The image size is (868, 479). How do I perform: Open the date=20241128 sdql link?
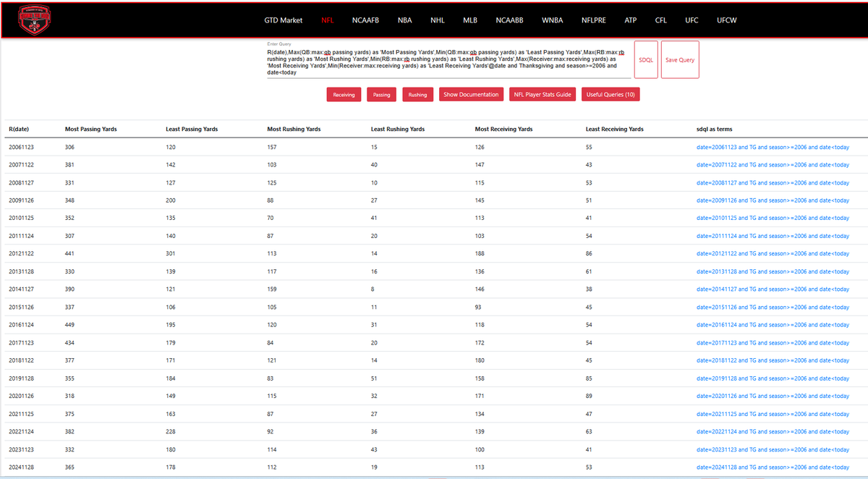[773, 467]
